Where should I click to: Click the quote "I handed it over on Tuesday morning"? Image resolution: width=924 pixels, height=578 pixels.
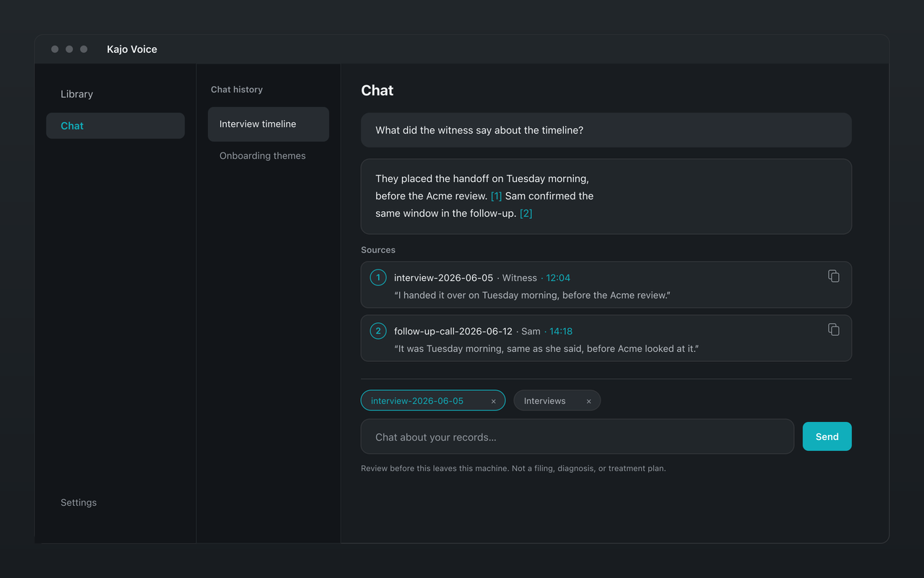(x=533, y=295)
